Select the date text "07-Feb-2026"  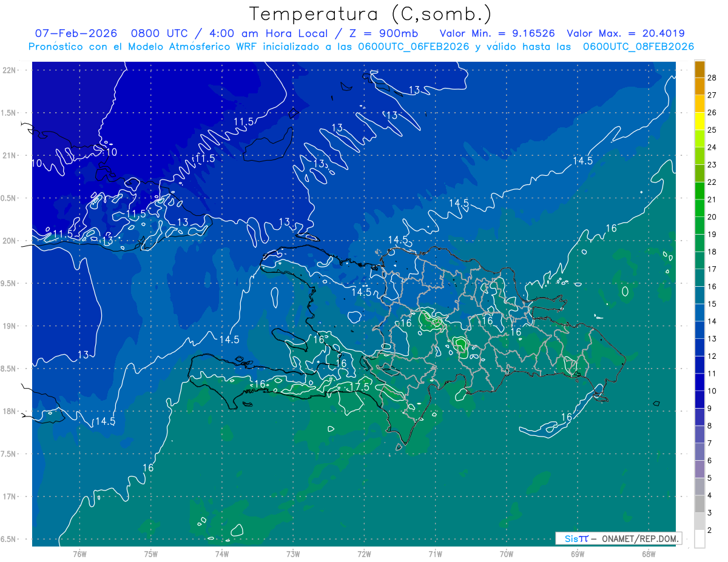tap(76, 34)
